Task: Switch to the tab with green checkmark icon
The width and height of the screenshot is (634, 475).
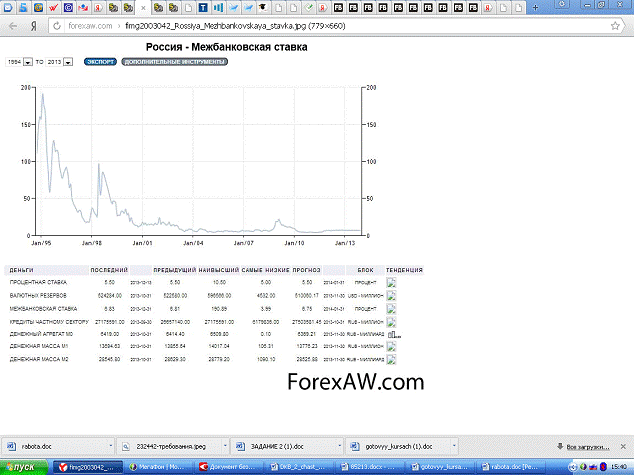Action: (x=308, y=8)
